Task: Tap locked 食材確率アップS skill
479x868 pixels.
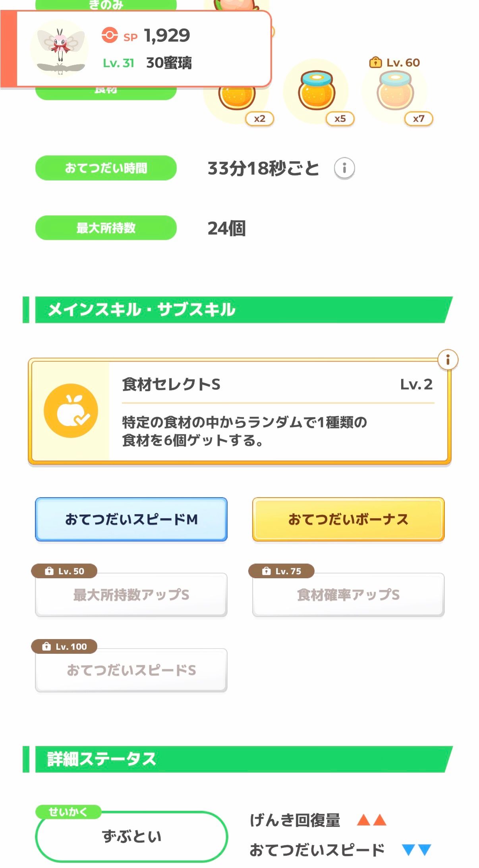Action: coord(348,595)
